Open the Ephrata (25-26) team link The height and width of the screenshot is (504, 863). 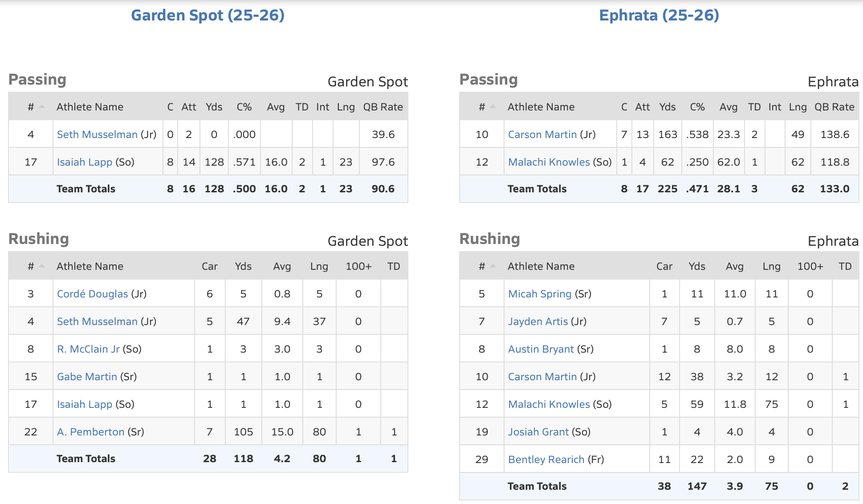tap(659, 15)
